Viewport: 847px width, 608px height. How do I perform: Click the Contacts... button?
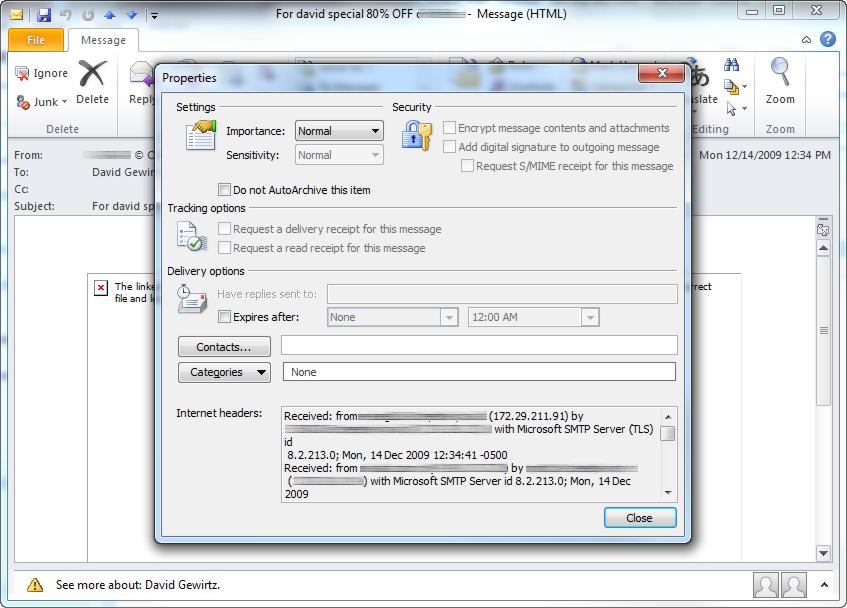(224, 347)
